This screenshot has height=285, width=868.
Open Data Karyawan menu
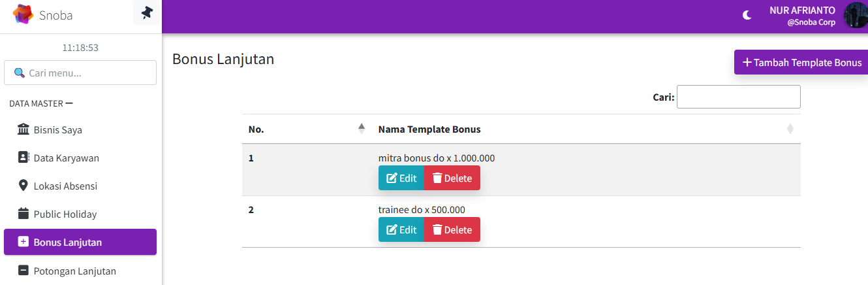pyautogui.click(x=66, y=158)
